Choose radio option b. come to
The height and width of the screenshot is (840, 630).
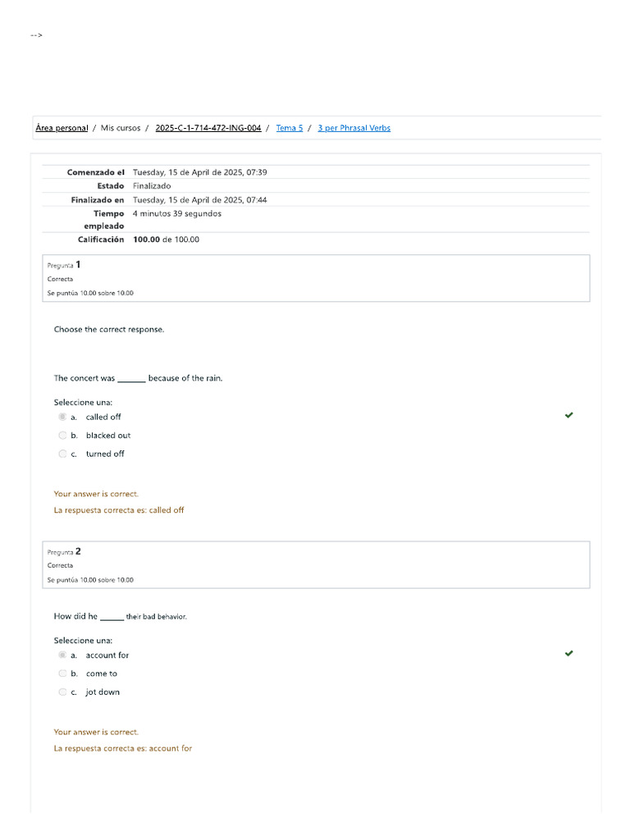(x=62, y=673)
